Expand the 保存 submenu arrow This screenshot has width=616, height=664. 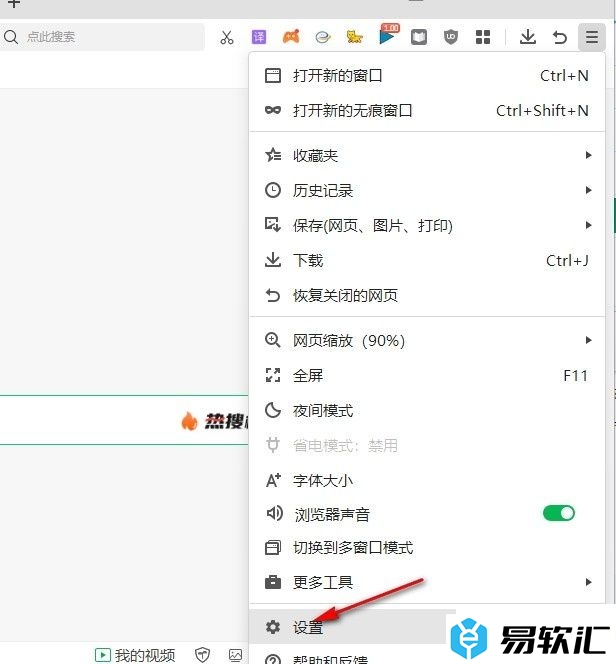pos(588,225)
